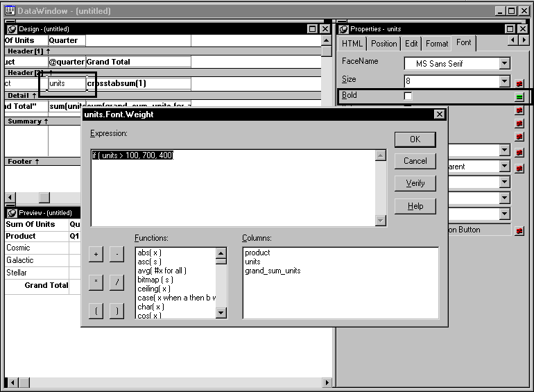Image resolution: width=534 pixels, height=392 pixels.
Task: Click Functions list scroll up arrow
Action: pos(221,253)
